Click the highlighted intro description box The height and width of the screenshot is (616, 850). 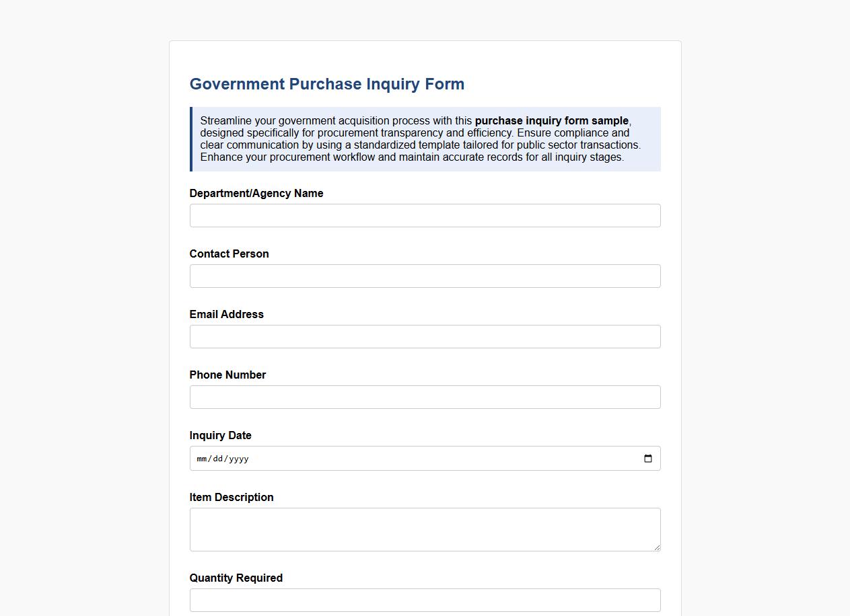[425, 139]
